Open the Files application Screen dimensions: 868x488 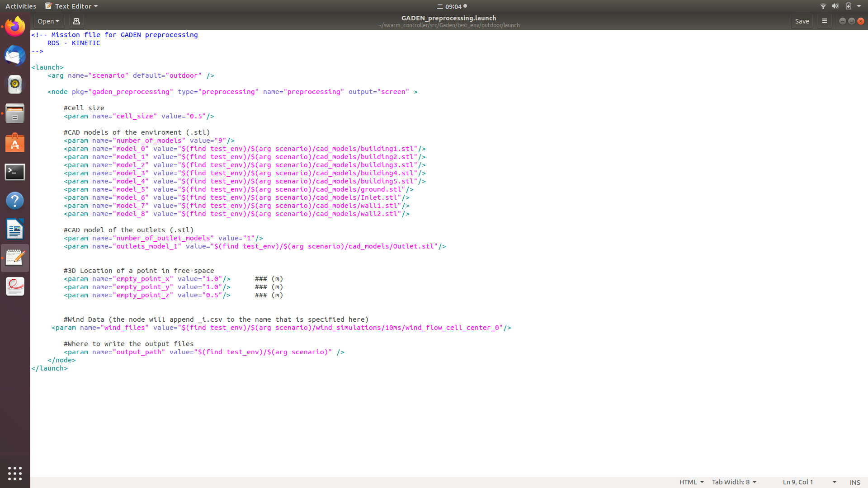pos(15,113)
